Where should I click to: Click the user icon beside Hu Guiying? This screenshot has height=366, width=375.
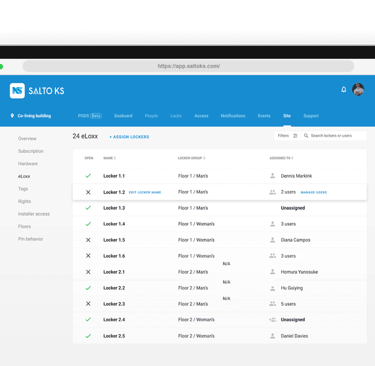coord(272,288)
